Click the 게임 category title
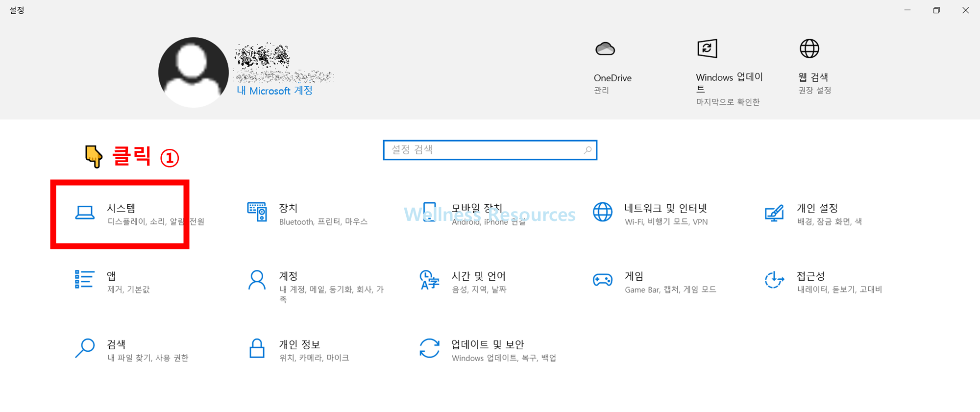This screenshot has width=980, height=412. (x=634, y=276)
